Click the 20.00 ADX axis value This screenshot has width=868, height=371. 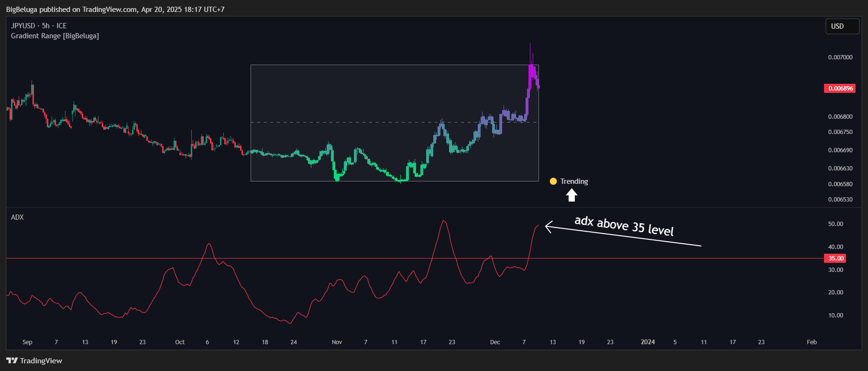pos(835,292)
